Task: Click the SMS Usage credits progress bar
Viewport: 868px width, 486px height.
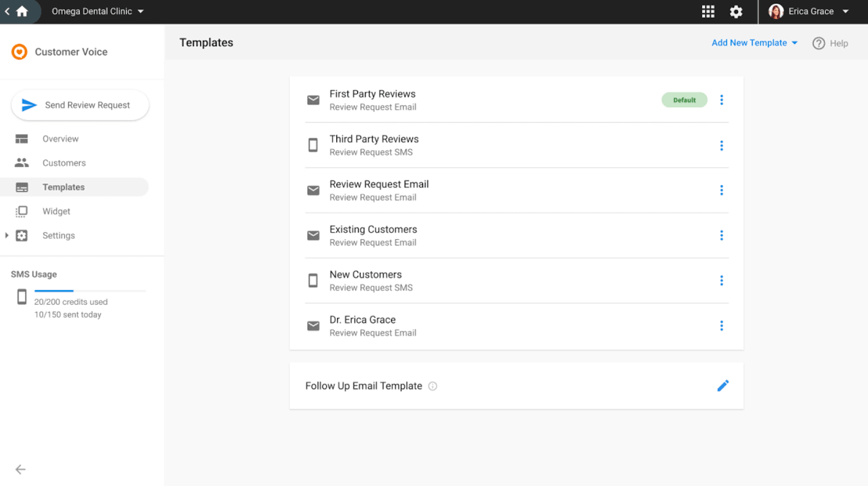Action: pos(89,291)
